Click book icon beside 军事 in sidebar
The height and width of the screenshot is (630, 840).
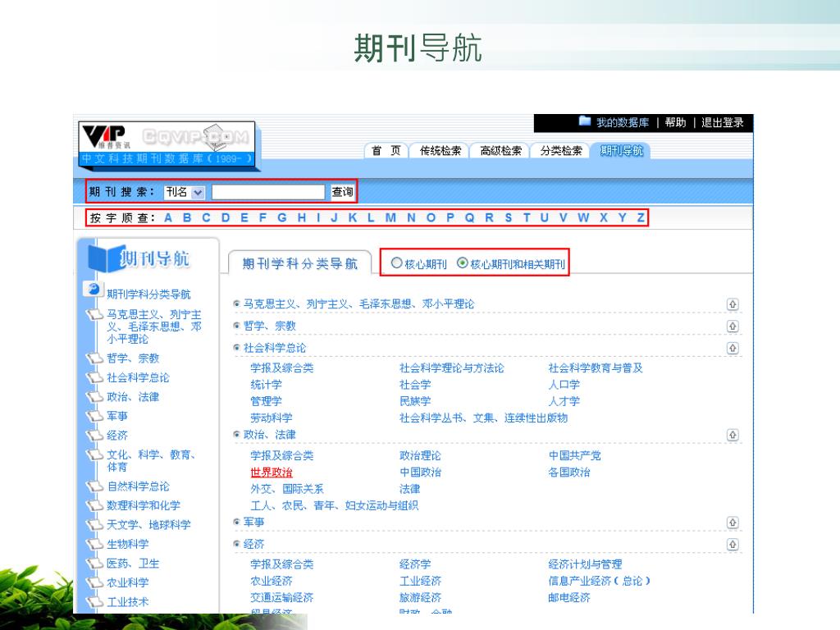coord(95,416)
